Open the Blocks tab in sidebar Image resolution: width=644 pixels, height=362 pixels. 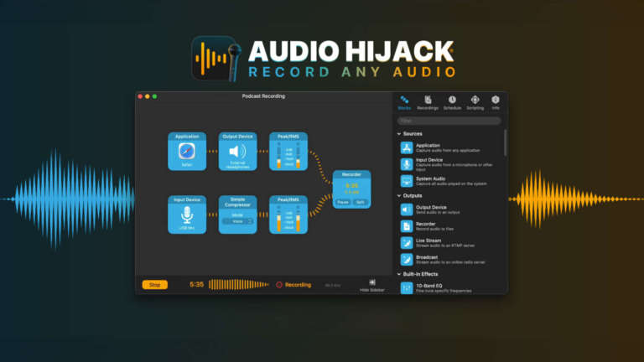coord(404,102)
